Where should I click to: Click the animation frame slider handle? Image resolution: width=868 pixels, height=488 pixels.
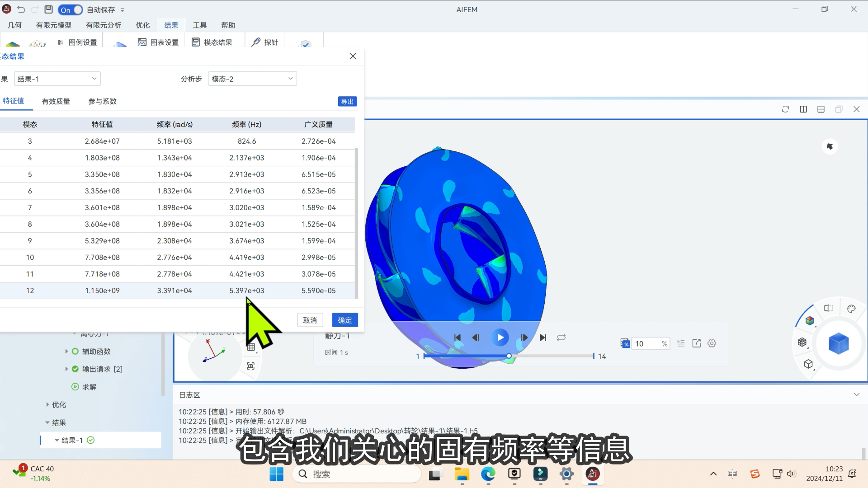tap(509, 356)
